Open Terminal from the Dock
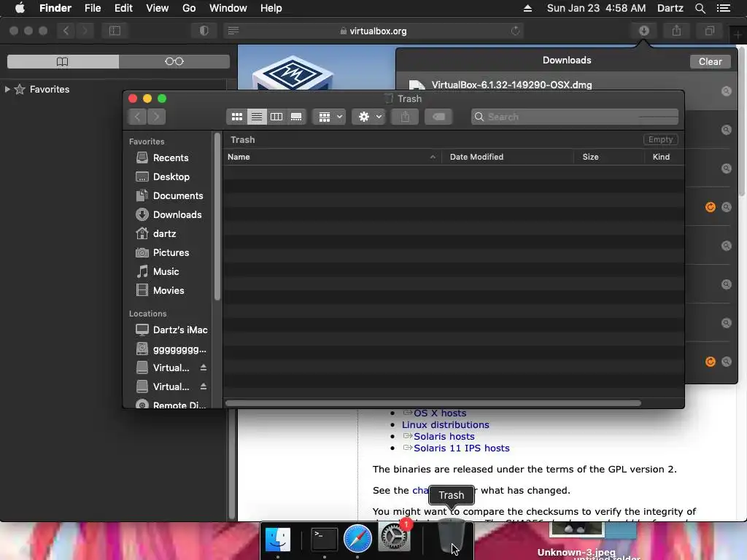 tap(325, 539)
